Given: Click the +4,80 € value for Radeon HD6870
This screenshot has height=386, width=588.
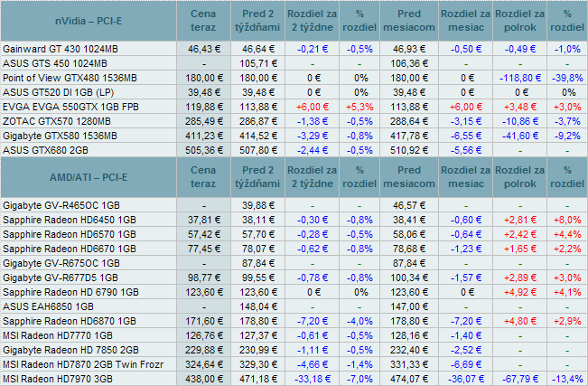Looking at the screenshot, I should (x=520, y=321).
